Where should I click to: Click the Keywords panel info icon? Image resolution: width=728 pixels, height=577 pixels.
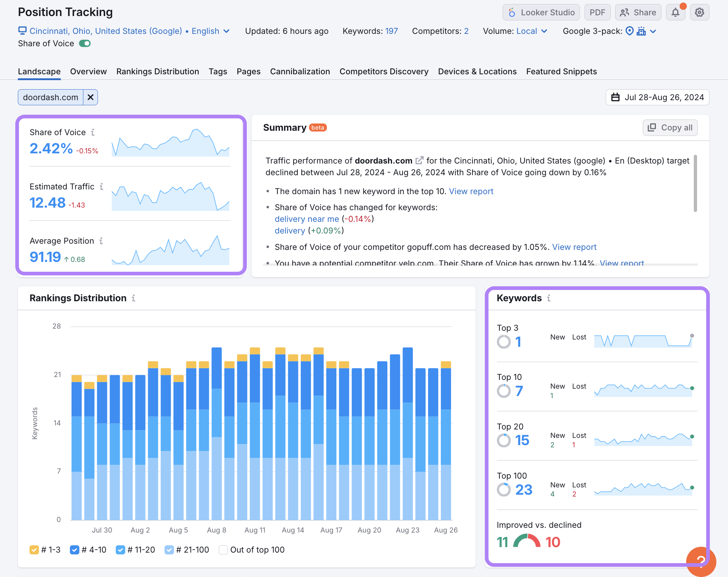click(549, 298)
